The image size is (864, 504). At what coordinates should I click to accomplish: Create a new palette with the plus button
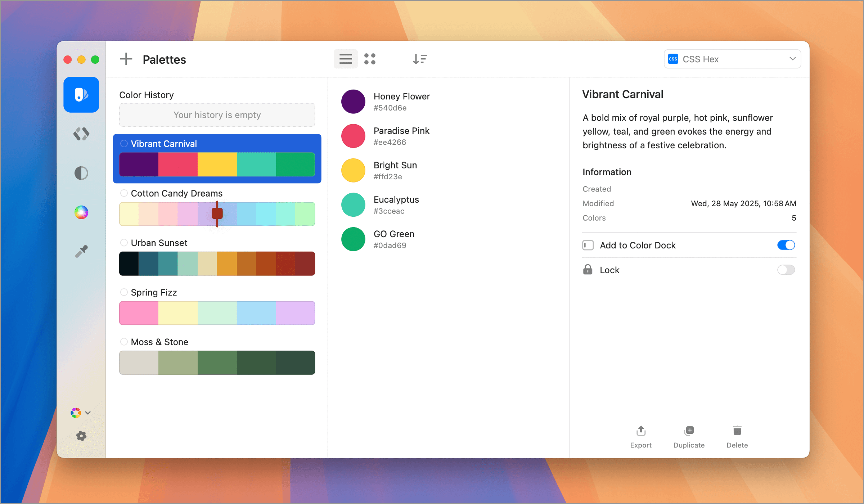tap(126, 59)
